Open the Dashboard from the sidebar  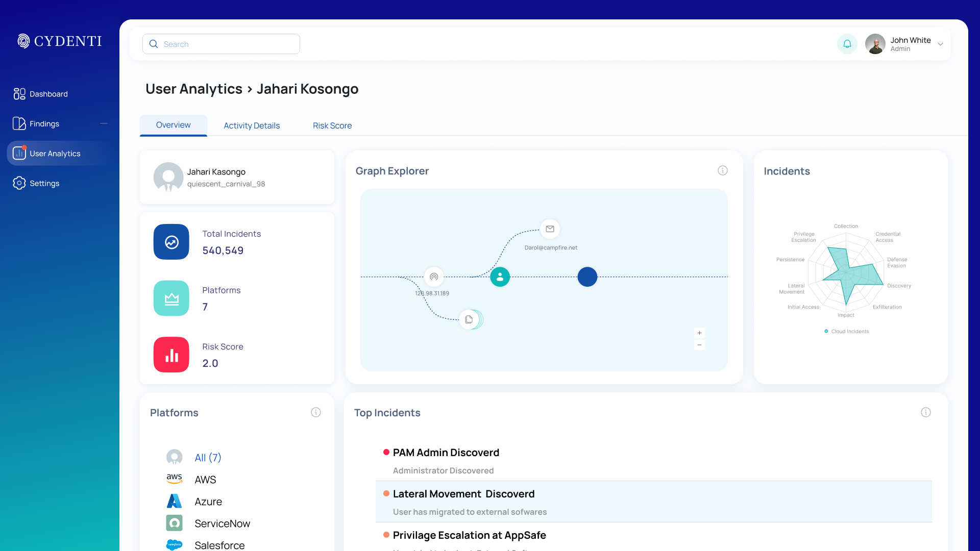48,94
